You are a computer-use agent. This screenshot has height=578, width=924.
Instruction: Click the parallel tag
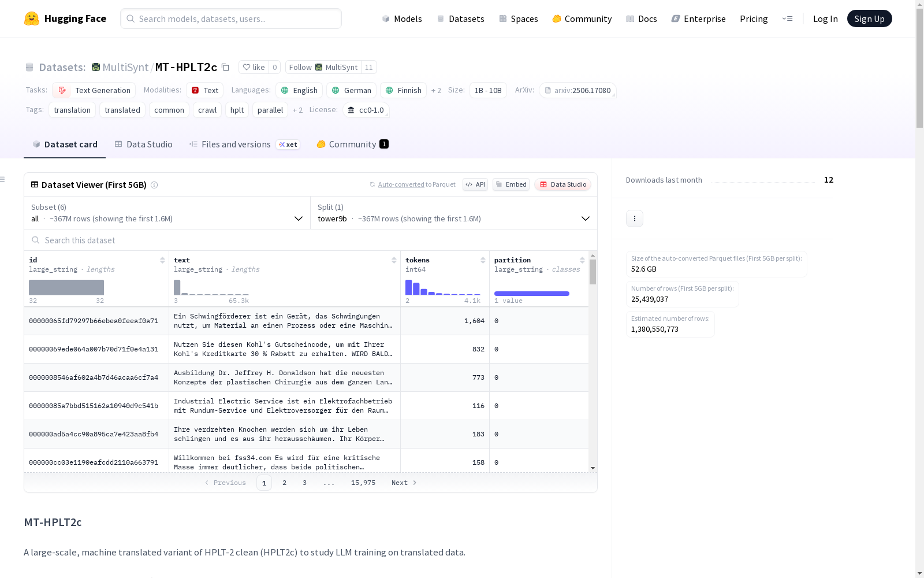tap(270, 110)
